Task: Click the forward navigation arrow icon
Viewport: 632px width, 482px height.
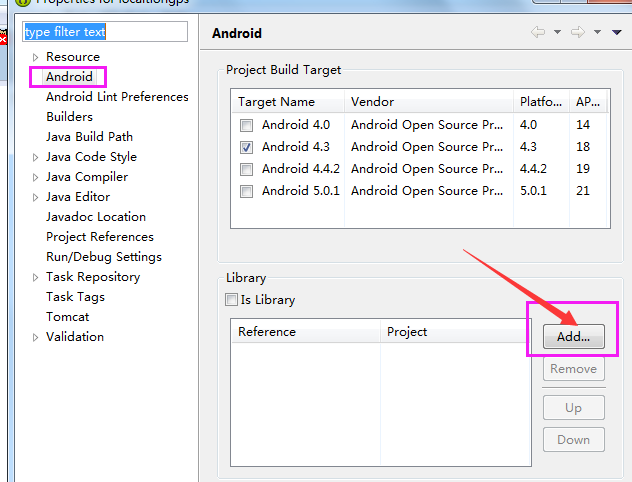Action: click(578, 32)
